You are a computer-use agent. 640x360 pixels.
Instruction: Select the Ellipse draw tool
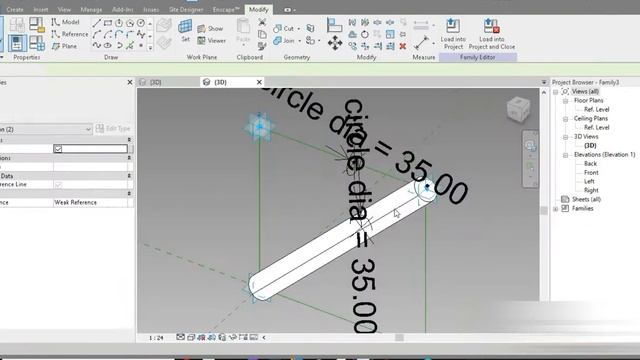point(108,45)
